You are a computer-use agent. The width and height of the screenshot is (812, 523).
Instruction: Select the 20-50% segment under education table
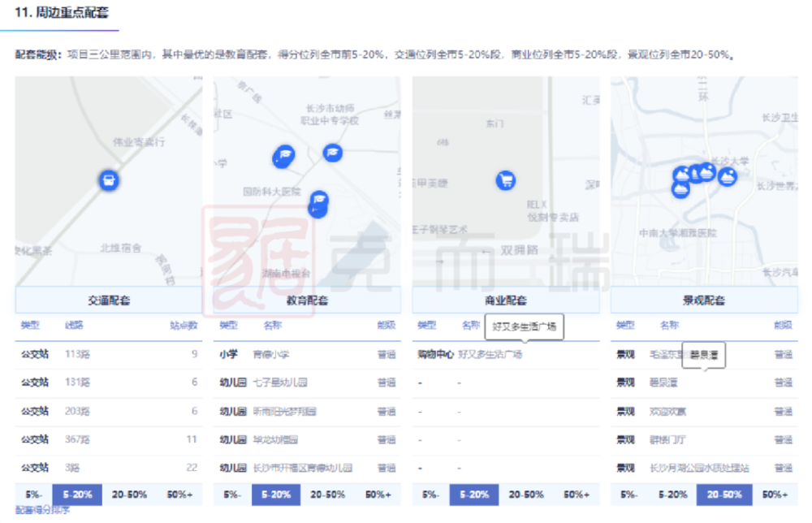[x=329, y=495]
